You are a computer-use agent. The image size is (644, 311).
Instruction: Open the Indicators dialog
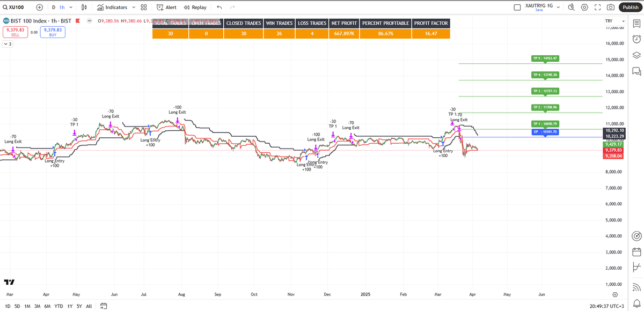click(x=112, y=8)
